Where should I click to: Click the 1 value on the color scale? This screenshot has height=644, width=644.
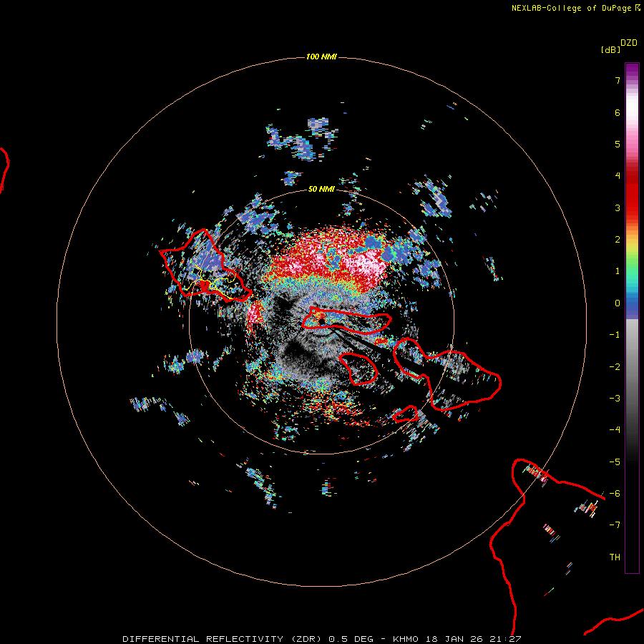point(618,271)
